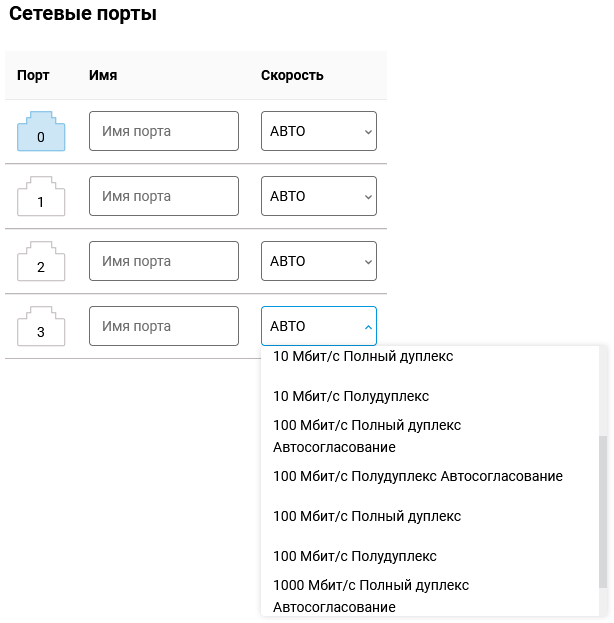Choose 100 Мбит/с Полудуплекс Автосогласование
The height and width of the screenshot is (623, 614).
point(430,476)
